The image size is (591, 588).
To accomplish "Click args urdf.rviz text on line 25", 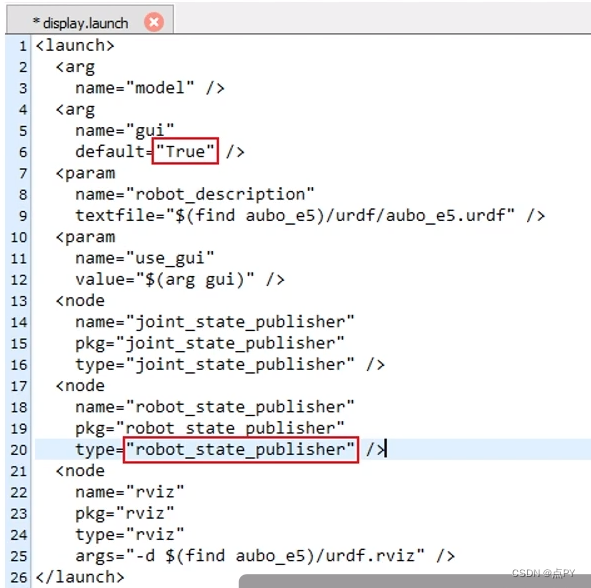I will point(250,556).
